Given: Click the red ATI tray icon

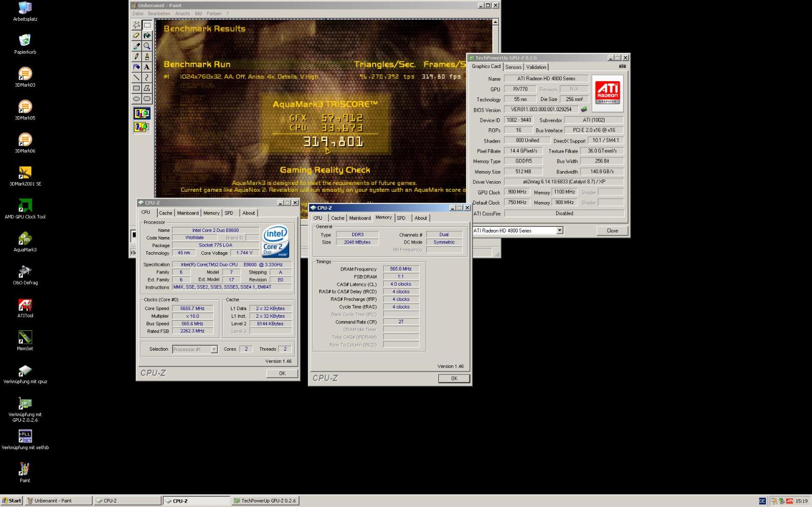Looking at the screenshot, I should (x=789, y=501).
